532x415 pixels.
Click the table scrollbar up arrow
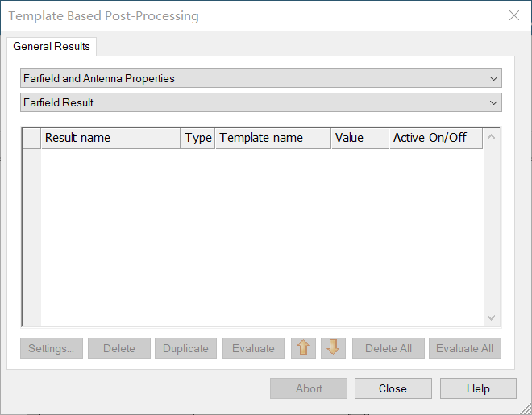[x=491, y=137]
